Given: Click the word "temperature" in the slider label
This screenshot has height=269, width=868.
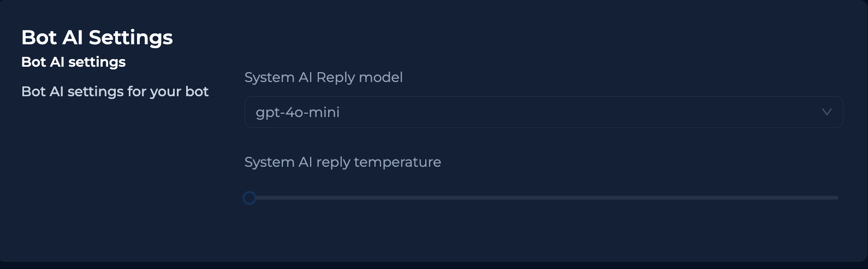Looking at the screenshot, I should (x=397, y=162).
